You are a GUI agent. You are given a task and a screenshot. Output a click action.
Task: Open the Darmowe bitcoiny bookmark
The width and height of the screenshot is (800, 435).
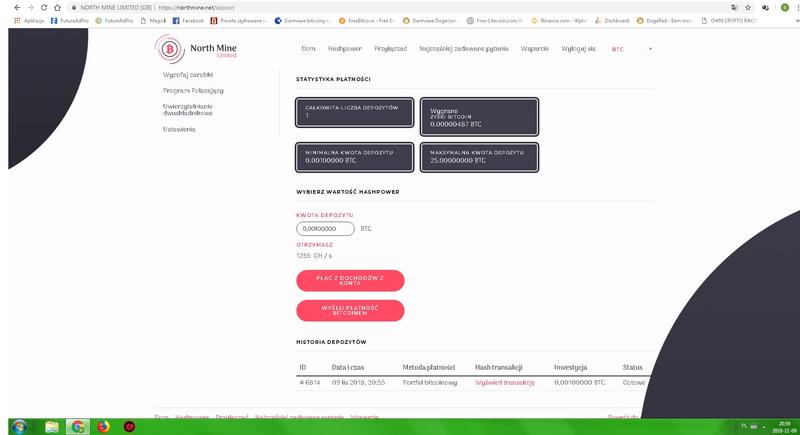(x=303, y=21)
